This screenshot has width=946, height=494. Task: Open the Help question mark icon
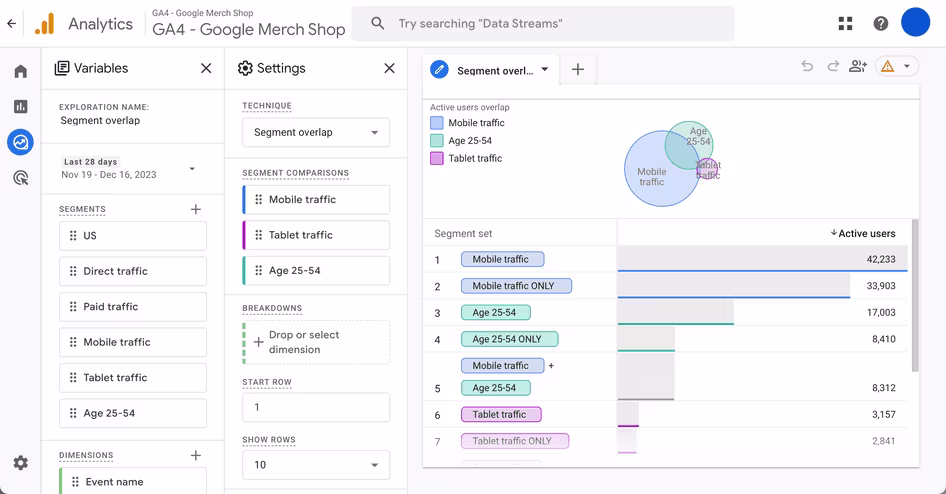[x=881, y=24]
